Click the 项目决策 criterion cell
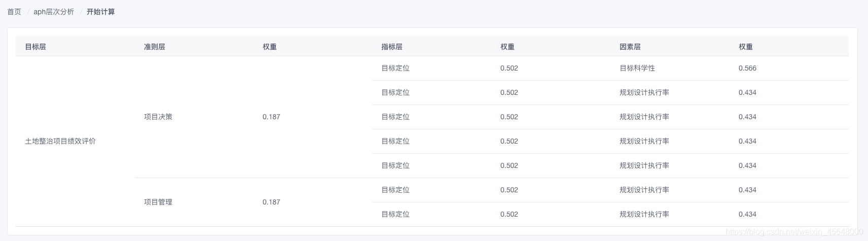Image resolution: width=868 pixels, height=241 pixels. (x=158, y=117)
